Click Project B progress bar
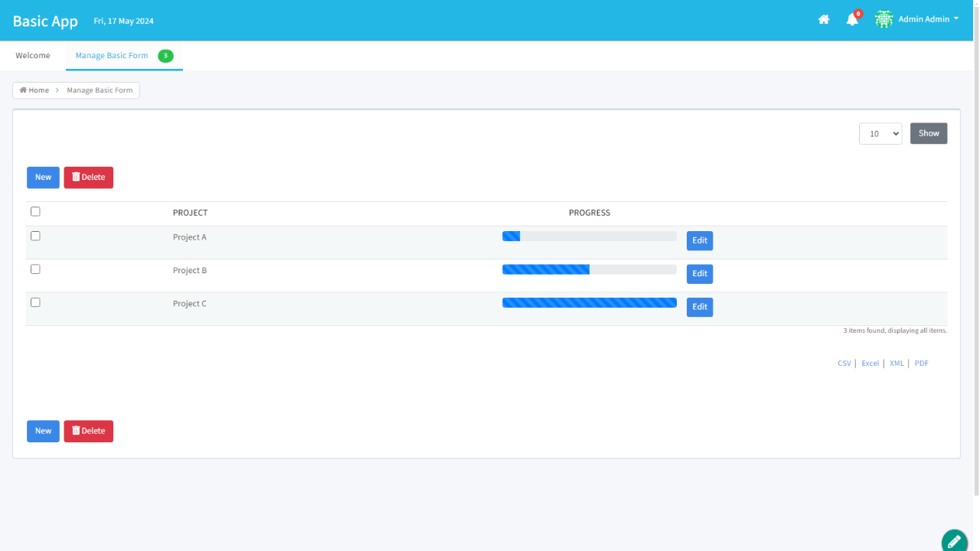 pos(590,269)
